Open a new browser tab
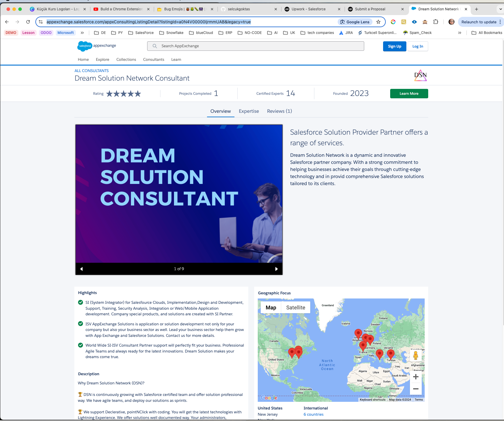This screenshot has width=504, height=421. pos(477,9)
